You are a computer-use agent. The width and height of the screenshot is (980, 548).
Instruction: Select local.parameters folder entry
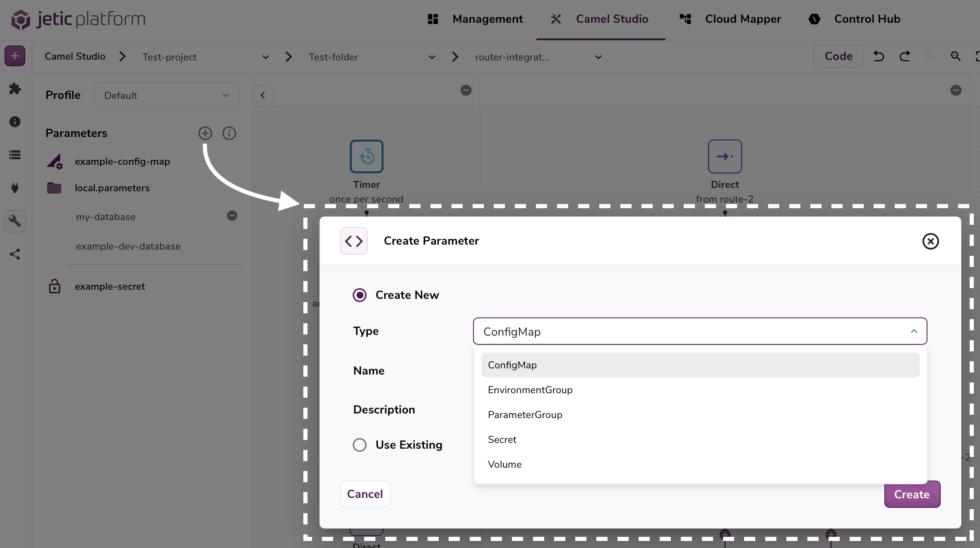112,188
